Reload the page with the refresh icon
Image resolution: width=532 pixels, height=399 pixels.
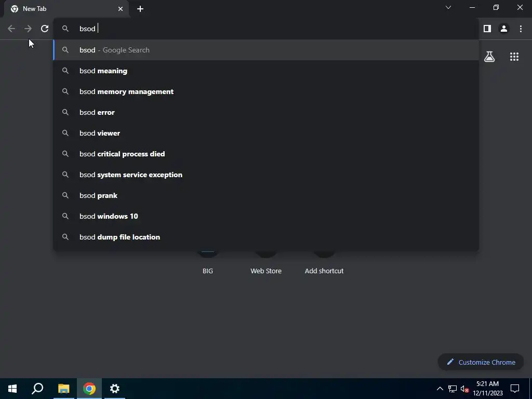tap(45, 29)
